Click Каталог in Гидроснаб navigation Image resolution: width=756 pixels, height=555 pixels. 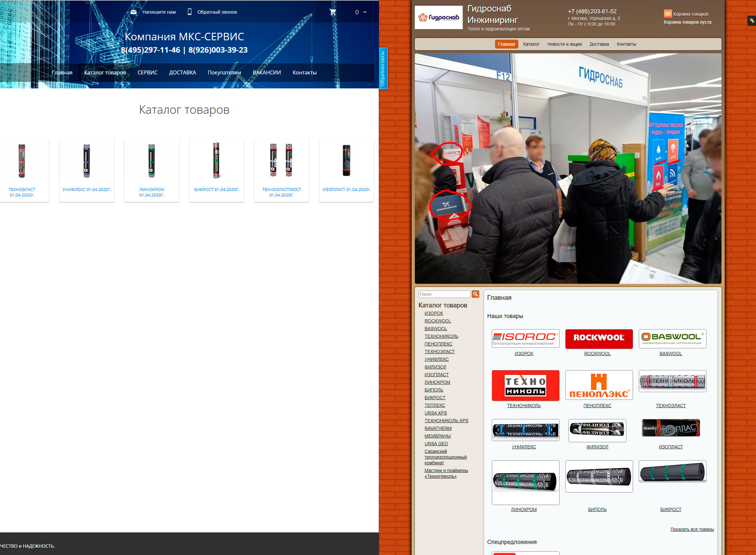[x=531, y=44]
